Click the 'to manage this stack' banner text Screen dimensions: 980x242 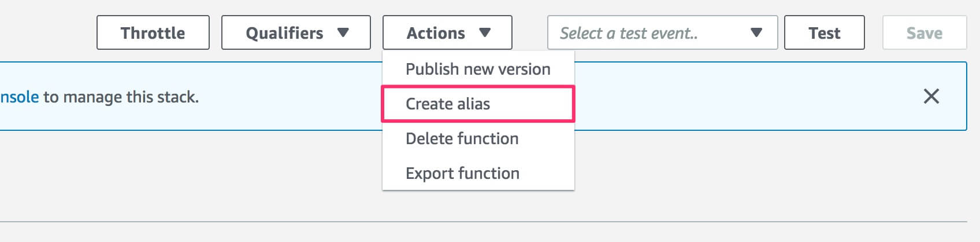121,97
